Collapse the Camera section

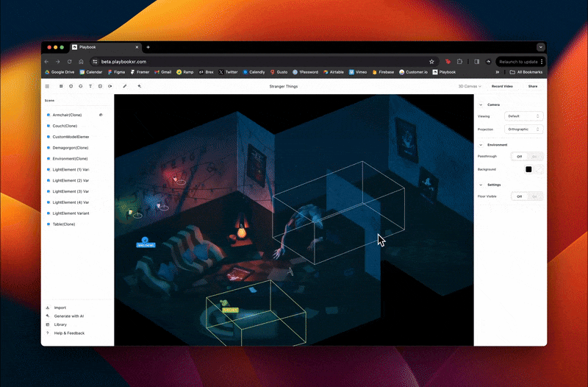[x=481, y=104]
